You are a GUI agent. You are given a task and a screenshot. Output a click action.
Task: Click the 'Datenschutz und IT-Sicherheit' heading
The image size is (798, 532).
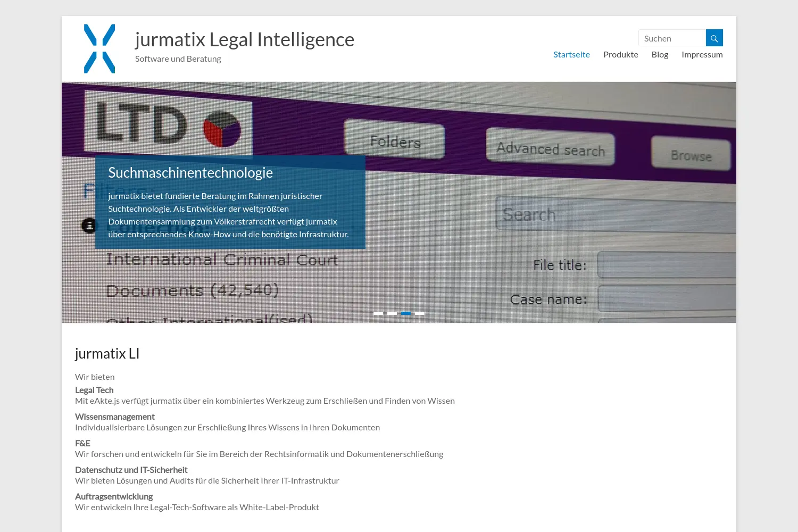131,470
